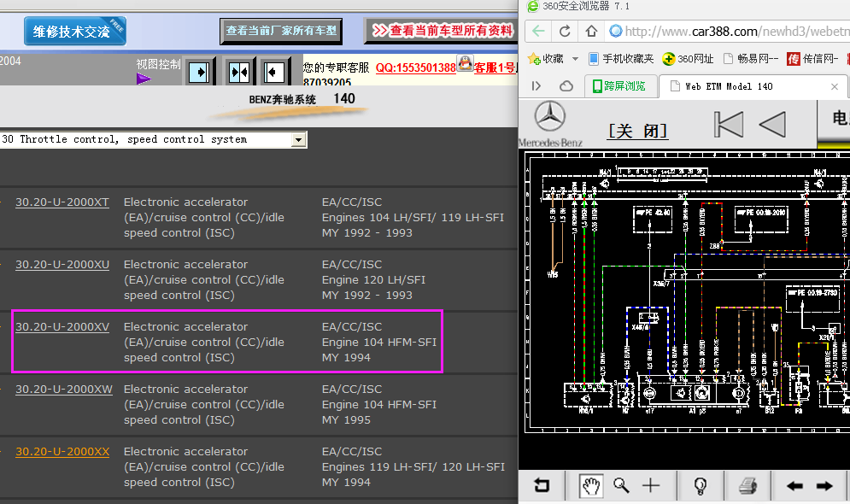850x504 pixels.
Task: Expand the 收藏 favorites dropdown arrow
Action: pos(575,59)
